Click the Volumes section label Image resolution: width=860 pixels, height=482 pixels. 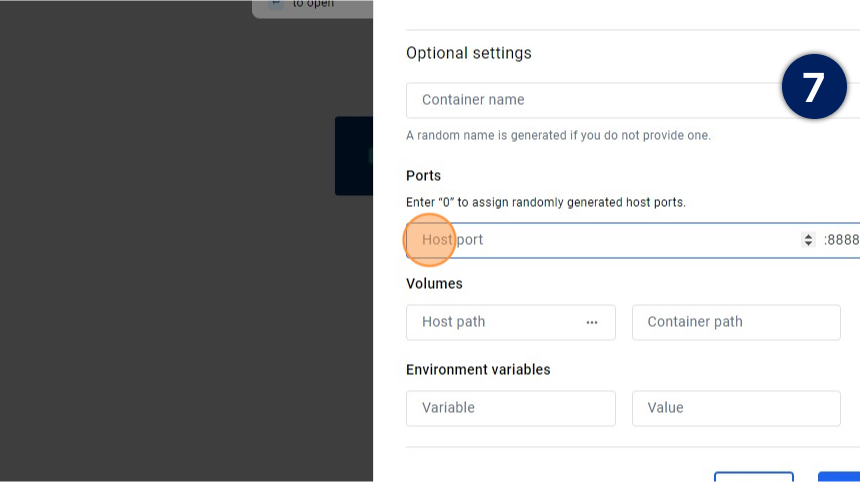(x=434, y=283)
